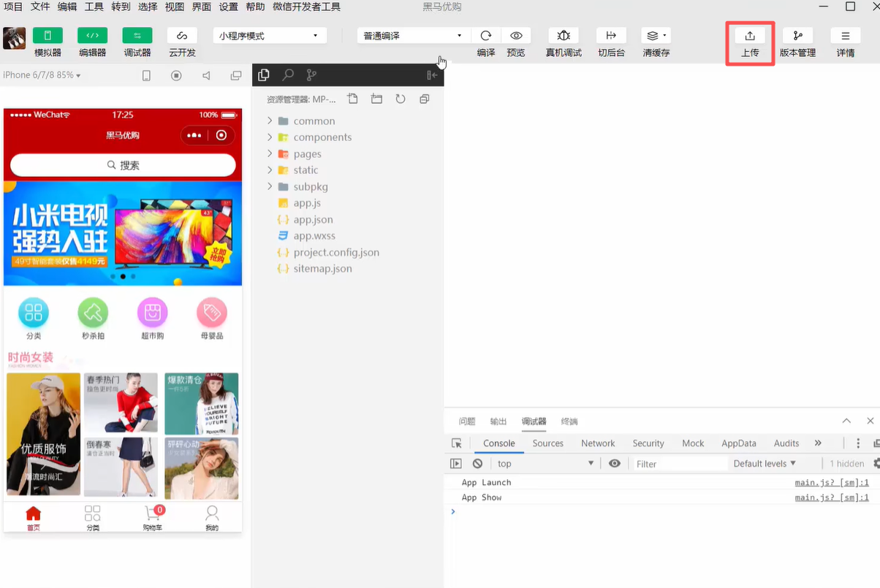Click the compile (编译) refresh icon
The image size is (880, 588).
pyautogui.click(x=486, y=36)
